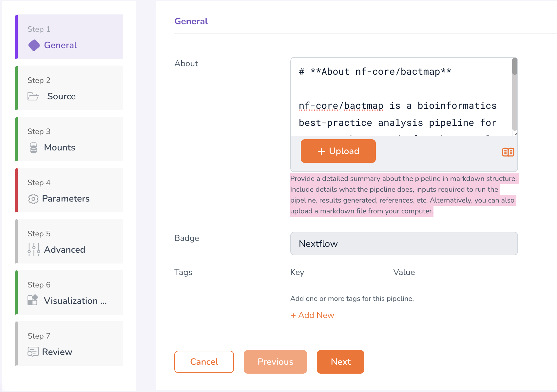Click the Advanced sliders icon

click(x=34, y=250)
